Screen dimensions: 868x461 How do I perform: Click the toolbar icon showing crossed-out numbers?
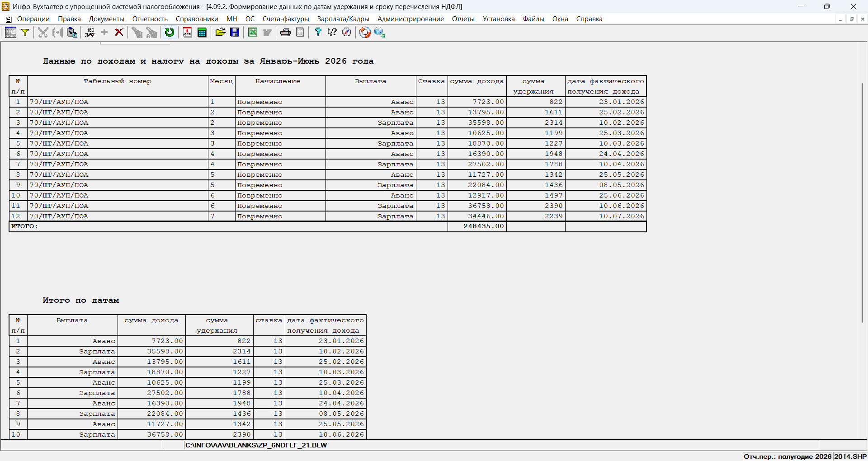(90, 33)
